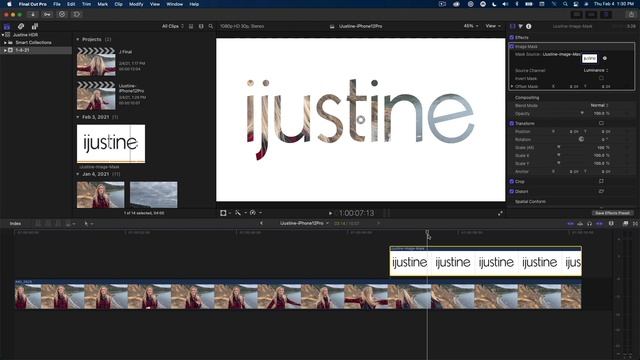This screenshot has width=640, height=360.
Task: Collapse the Jan 4, 2021 group
Action: pyautogui.click(x=78, y=174)
